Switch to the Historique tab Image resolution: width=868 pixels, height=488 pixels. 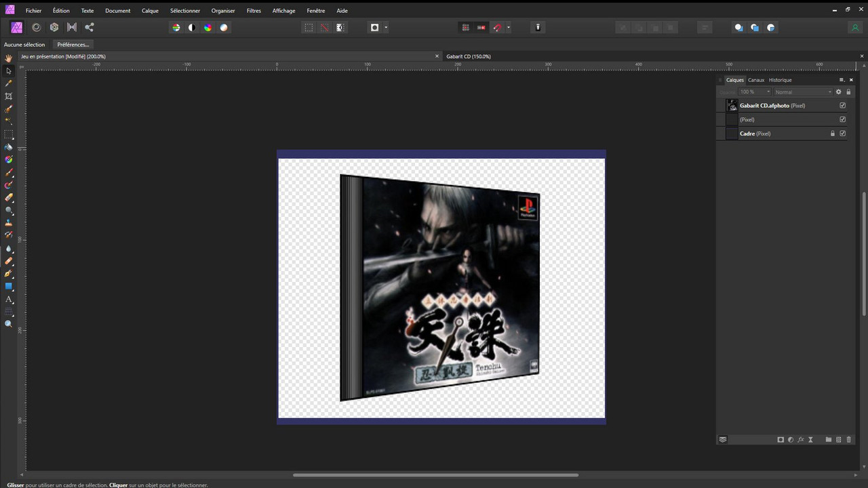click(x=781, y=80)
